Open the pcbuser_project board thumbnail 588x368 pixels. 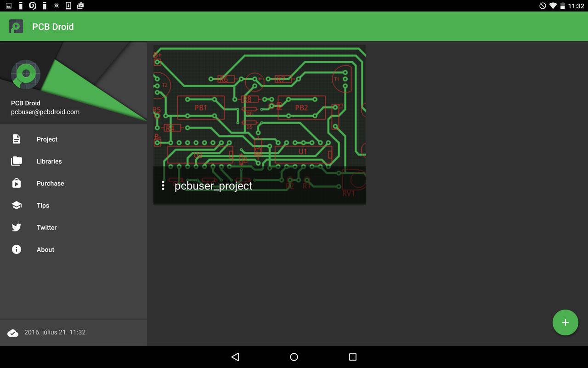pos(260,125)
